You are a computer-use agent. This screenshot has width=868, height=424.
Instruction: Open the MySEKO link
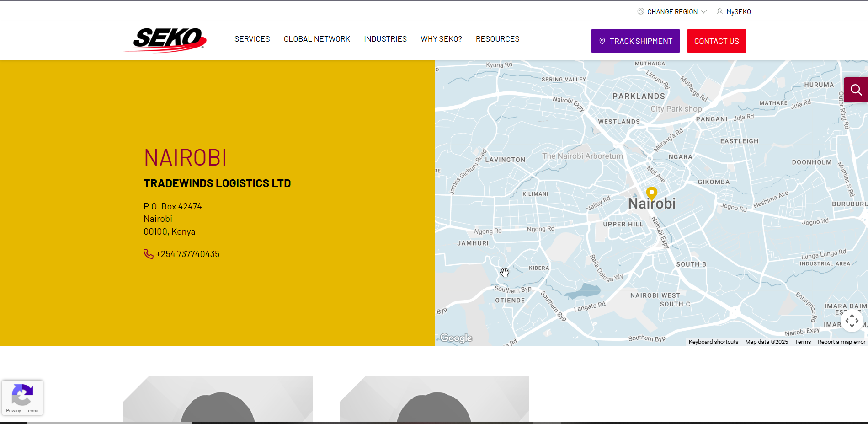pos(738,12)
